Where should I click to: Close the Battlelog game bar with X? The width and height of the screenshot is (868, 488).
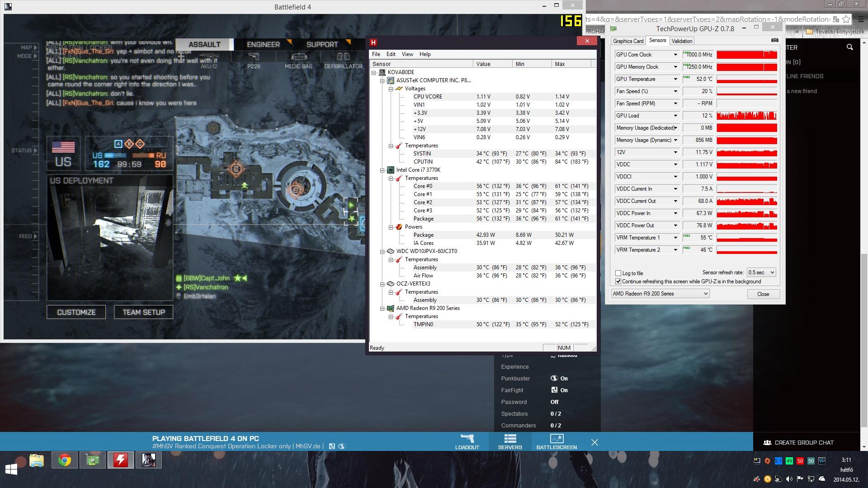(594, 442)
